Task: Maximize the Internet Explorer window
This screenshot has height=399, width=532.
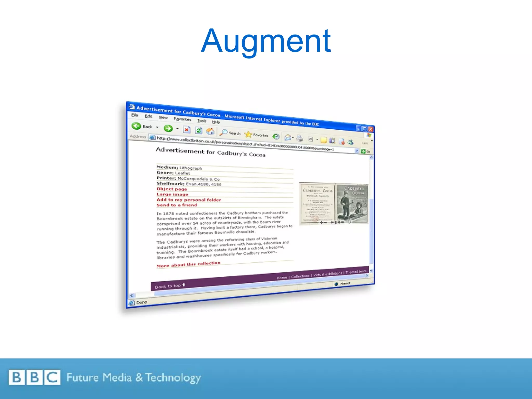Action: pyautogui.click(x=365, y=129)
